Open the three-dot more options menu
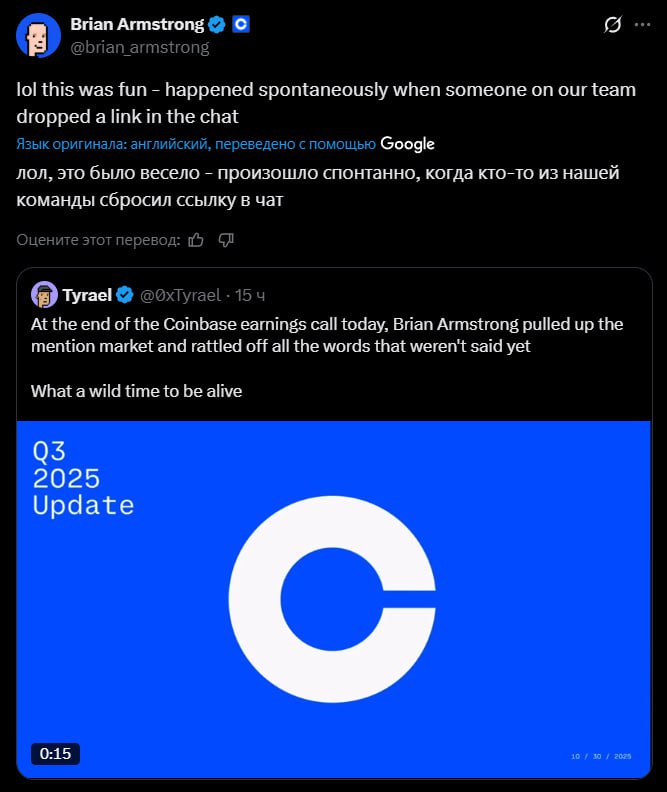This screenshot has height=792, width=667. tap(643, 25)
